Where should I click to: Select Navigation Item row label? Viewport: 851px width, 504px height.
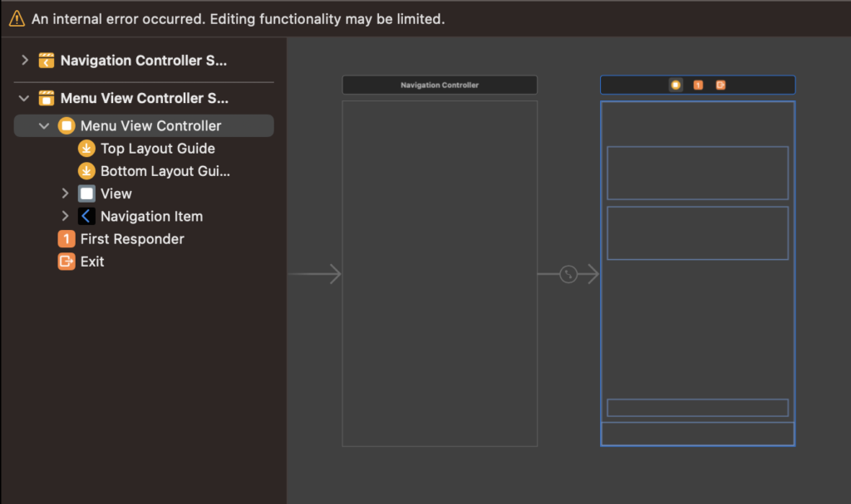coord(151,217)
